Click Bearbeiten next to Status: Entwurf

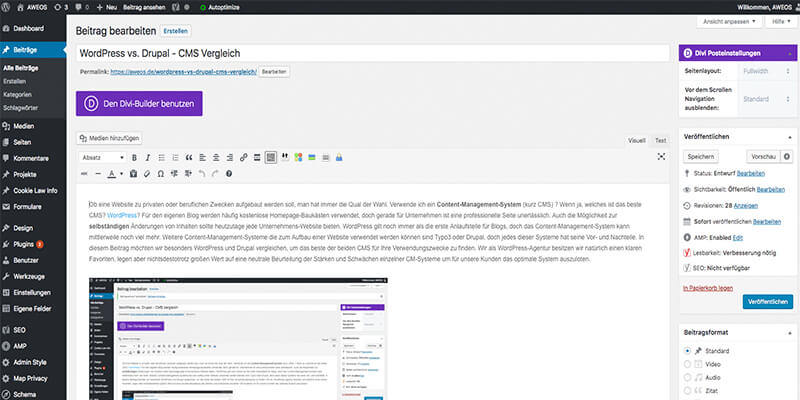coord(751,173)
